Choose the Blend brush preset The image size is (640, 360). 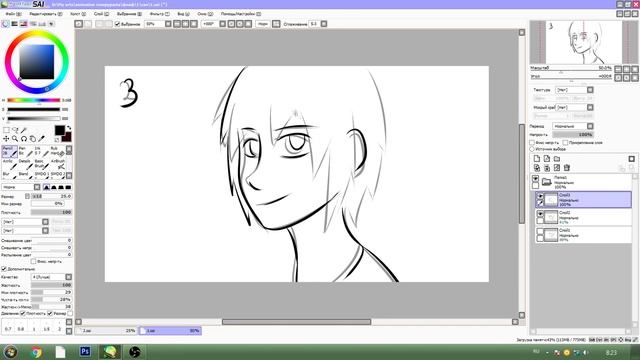26,175
